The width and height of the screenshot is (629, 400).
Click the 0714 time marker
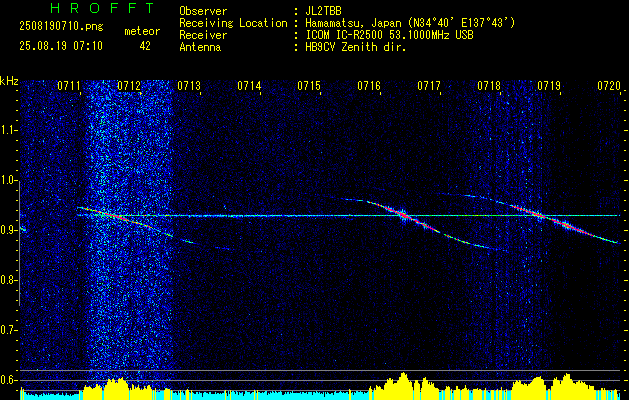[x=249, y=86]
